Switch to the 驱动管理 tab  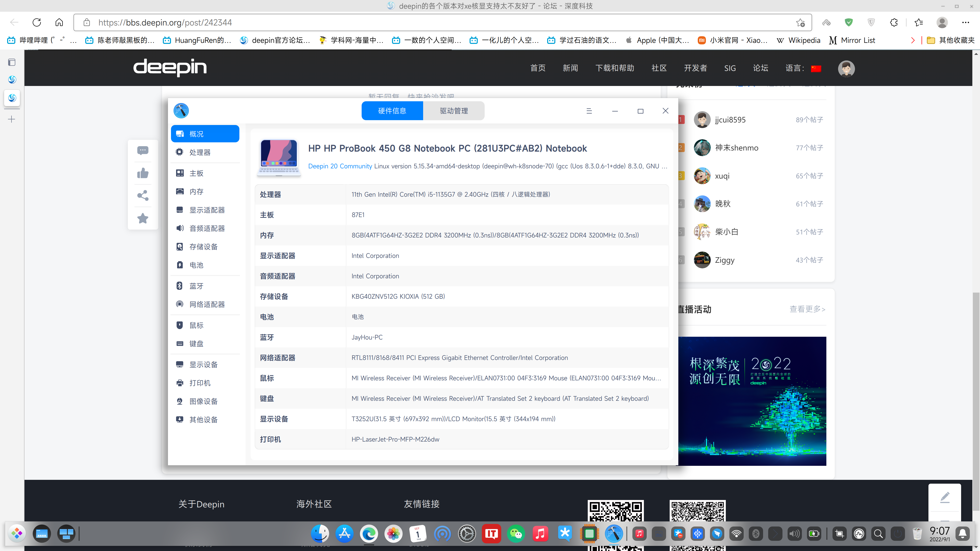point(454,111)
